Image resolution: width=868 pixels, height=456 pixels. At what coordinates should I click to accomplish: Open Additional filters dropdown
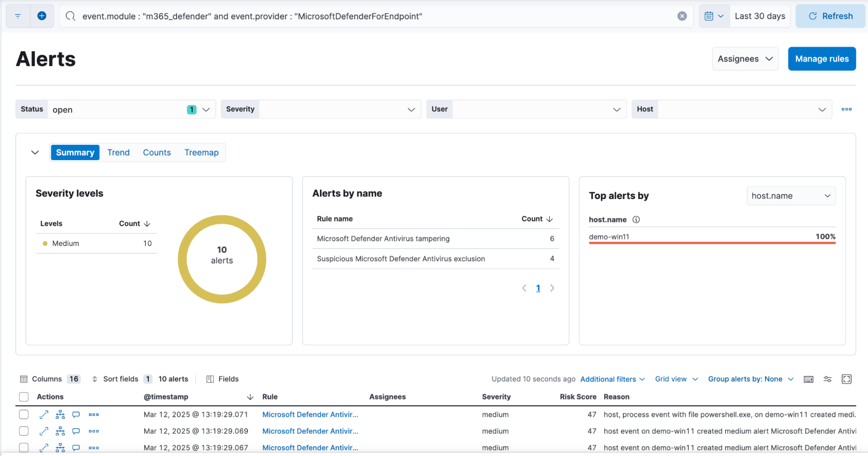[612, 379]
